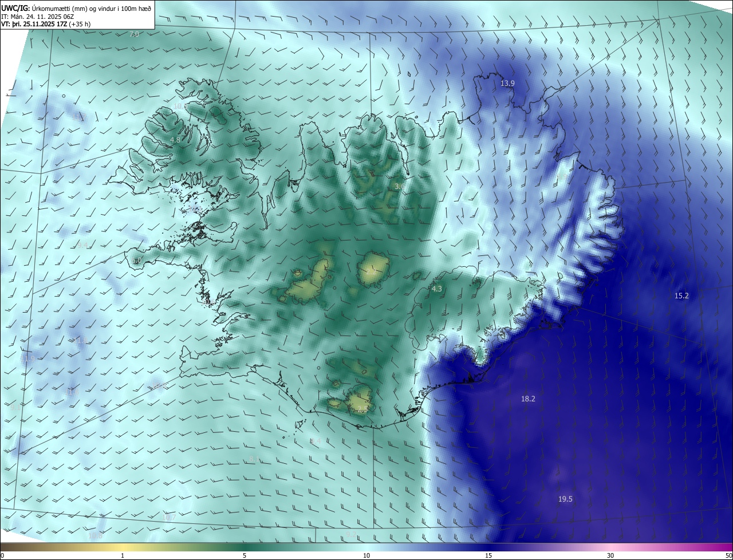Click the 13.9 value label
Viewport: 733px width, 560px height.
(507, 84)
